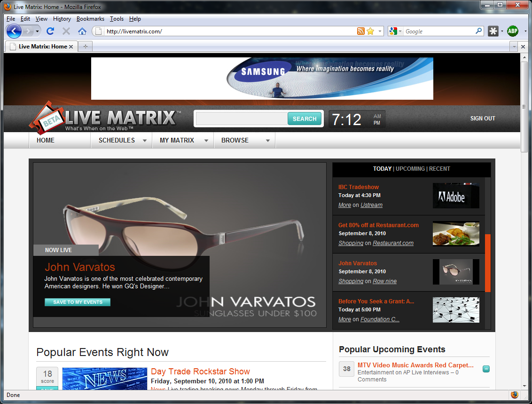
Task: Open the Row nine link
Action: (385, 281)
